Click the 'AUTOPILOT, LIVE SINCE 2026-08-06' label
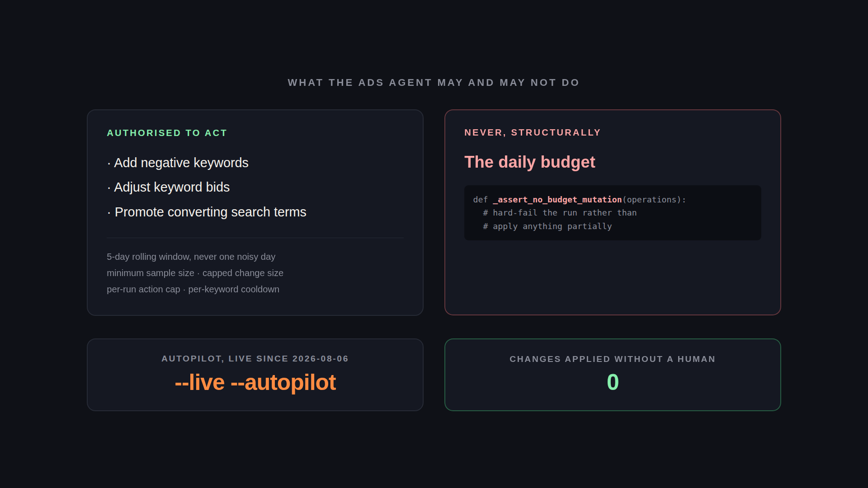This screenshot has height=488, width=868. (255, 359)
